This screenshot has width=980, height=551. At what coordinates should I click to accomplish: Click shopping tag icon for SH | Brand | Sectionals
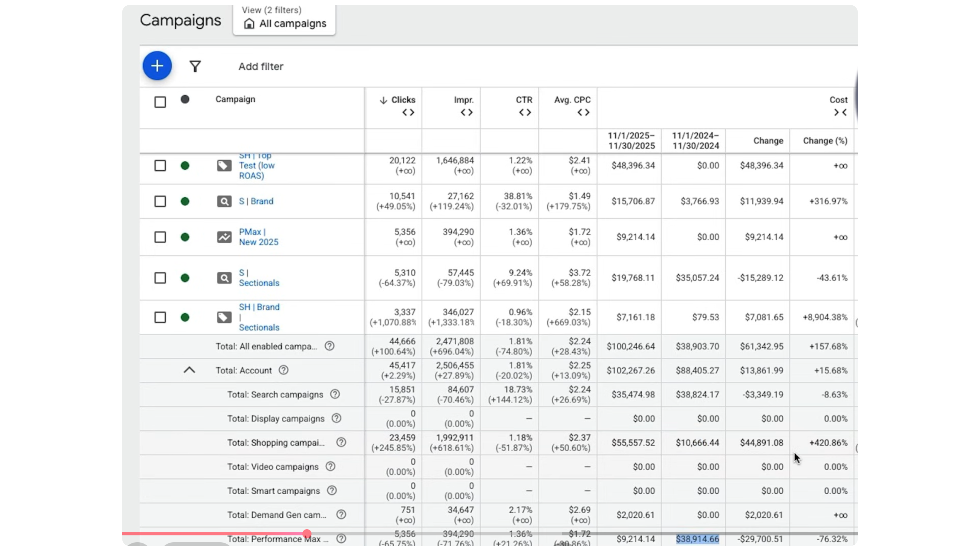[x=224, y=317]
